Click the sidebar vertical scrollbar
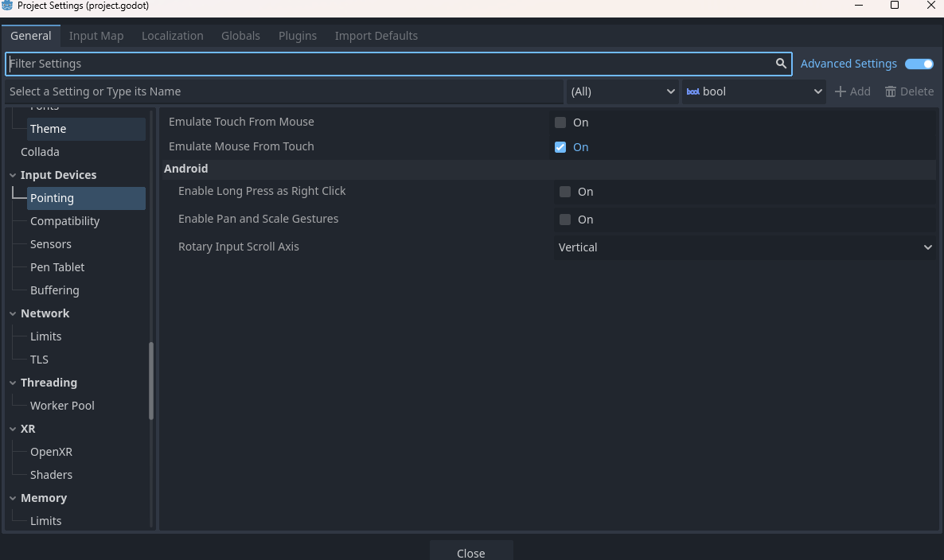Image resolution: width=944 pixels, height=560 pixels. (x=151, y=380)
